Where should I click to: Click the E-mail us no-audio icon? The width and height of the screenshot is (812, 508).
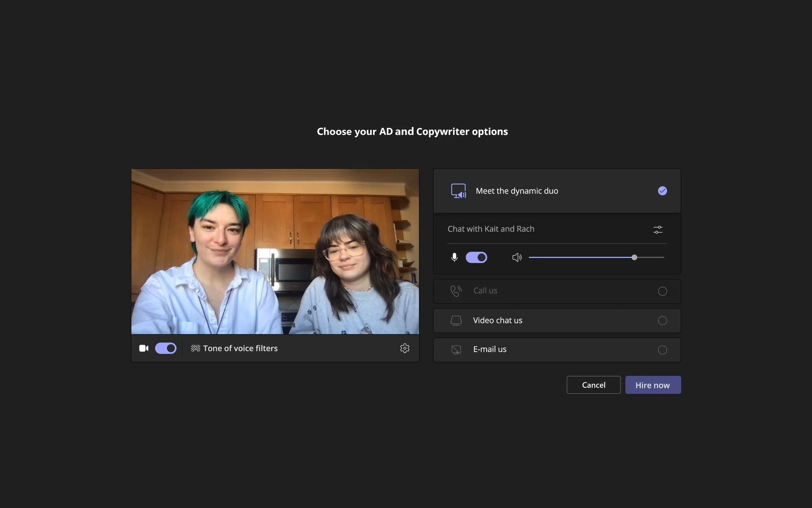pyautogui.click(x=456, y=350)
